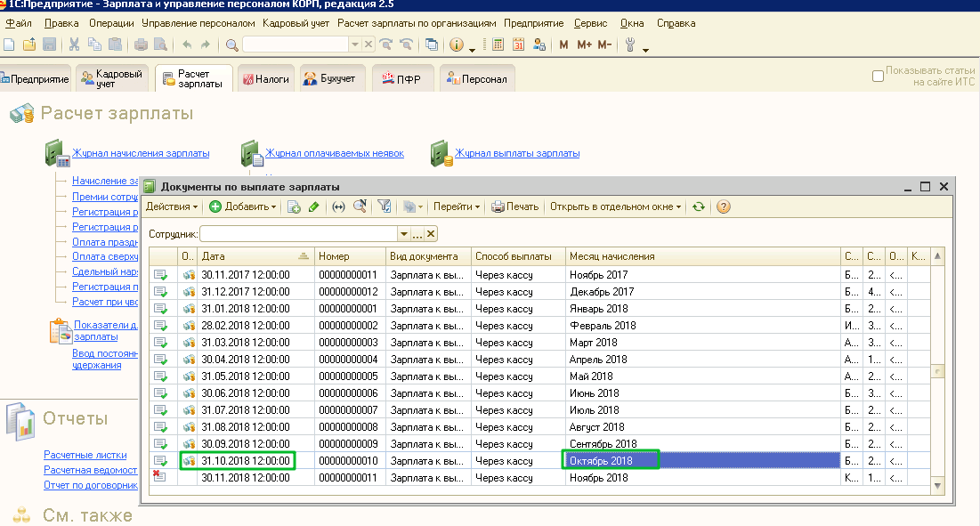Click the Print preview icon
The width and height of the screenshot is (980, 526).
pos(160,45)
